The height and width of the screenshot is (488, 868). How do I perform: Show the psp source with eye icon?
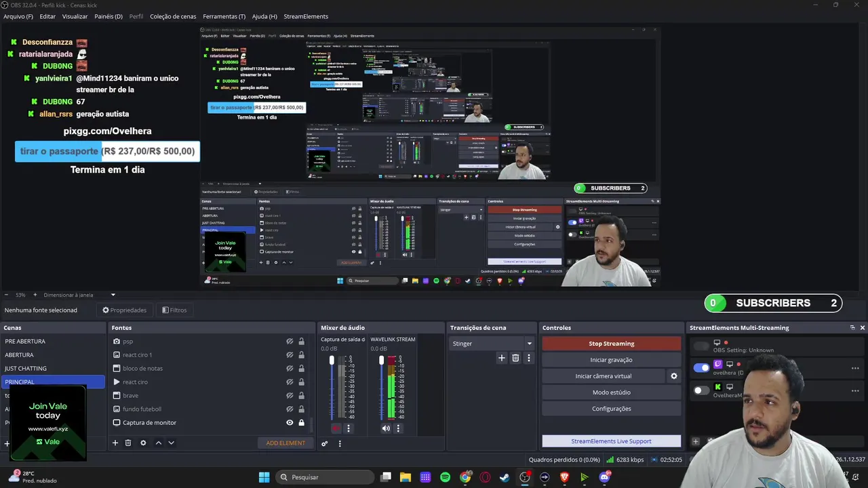[290, 342]
